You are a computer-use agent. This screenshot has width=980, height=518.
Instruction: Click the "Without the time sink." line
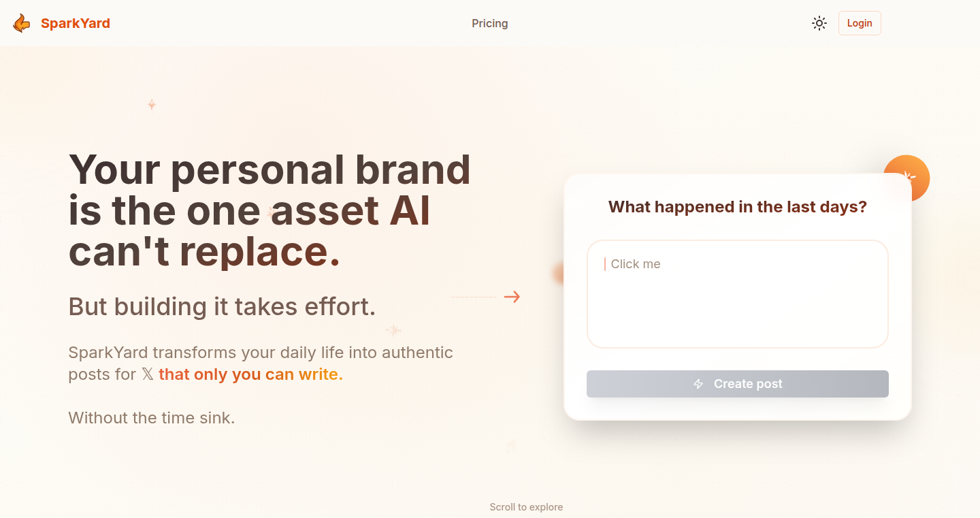coord(152,418)
